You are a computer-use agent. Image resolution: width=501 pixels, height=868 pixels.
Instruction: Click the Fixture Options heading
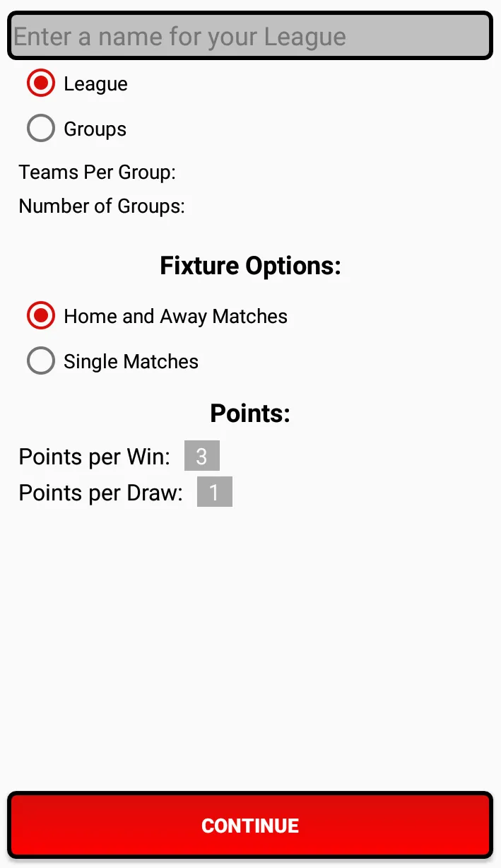[x=250, y=265]
